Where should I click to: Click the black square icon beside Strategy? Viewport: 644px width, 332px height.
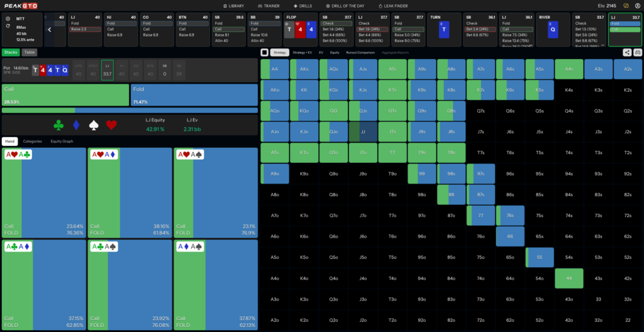[265, 52]
